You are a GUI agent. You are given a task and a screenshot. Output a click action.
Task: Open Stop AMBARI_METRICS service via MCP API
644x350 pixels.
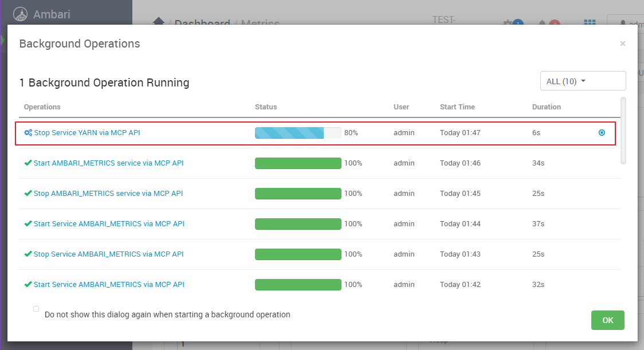point(108,194)
